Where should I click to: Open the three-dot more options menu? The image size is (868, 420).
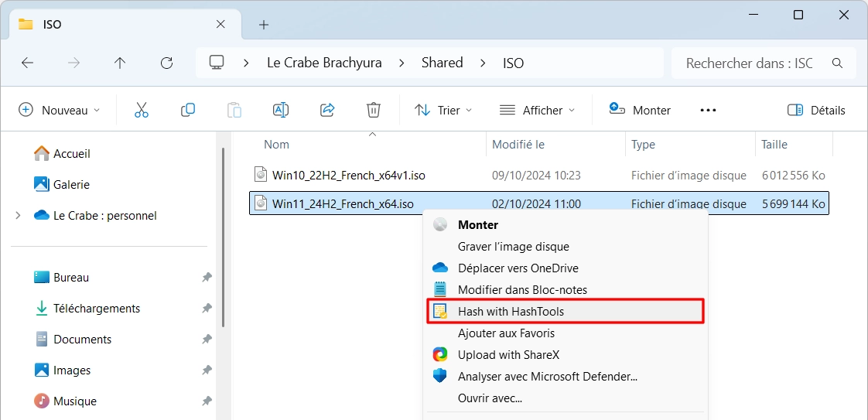[x=708, y=110]
